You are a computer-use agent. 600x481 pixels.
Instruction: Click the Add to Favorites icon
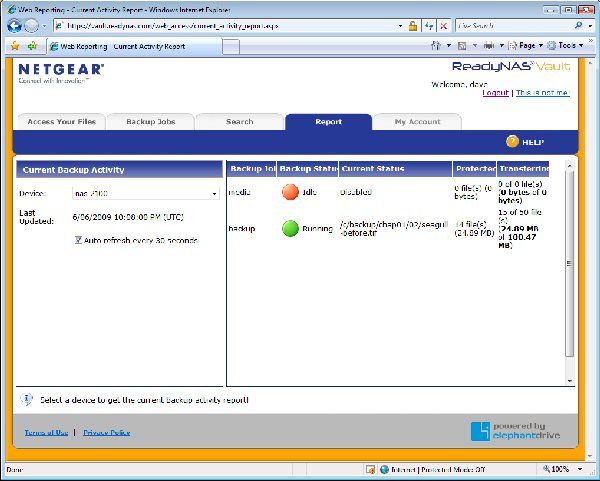point(32,46)
